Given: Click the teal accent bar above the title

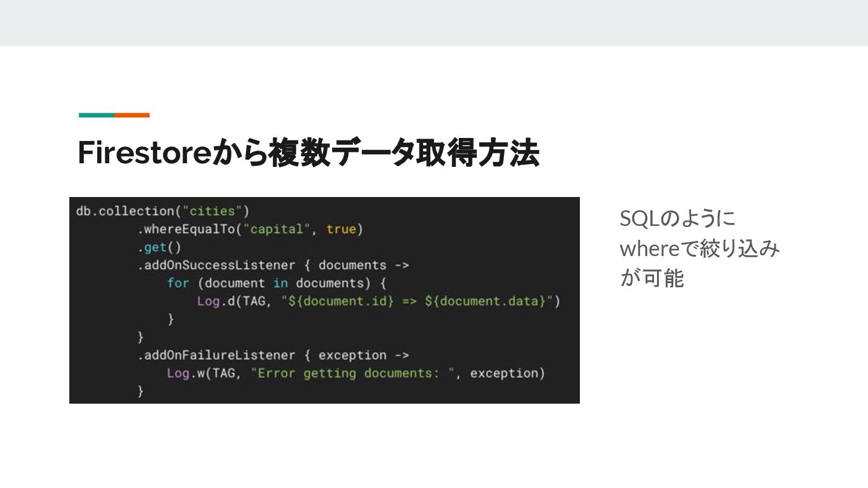Looking at the screenshot, I should click(96, 114).
